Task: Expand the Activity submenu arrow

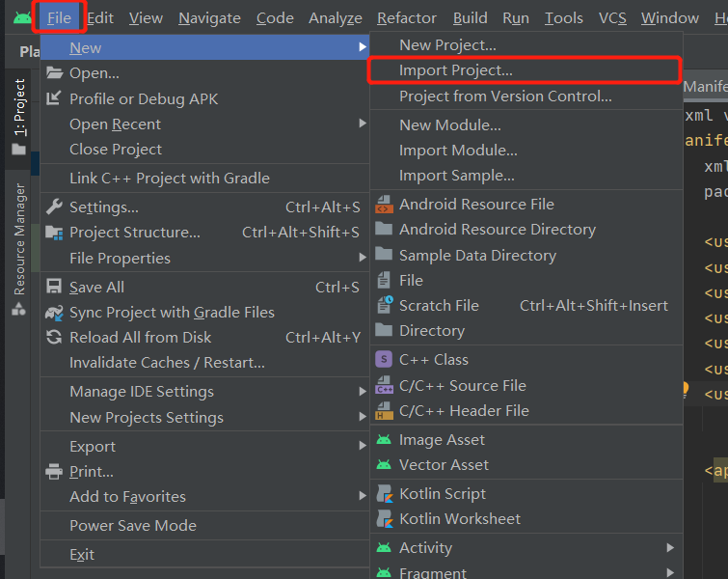Action: [670, 548]
